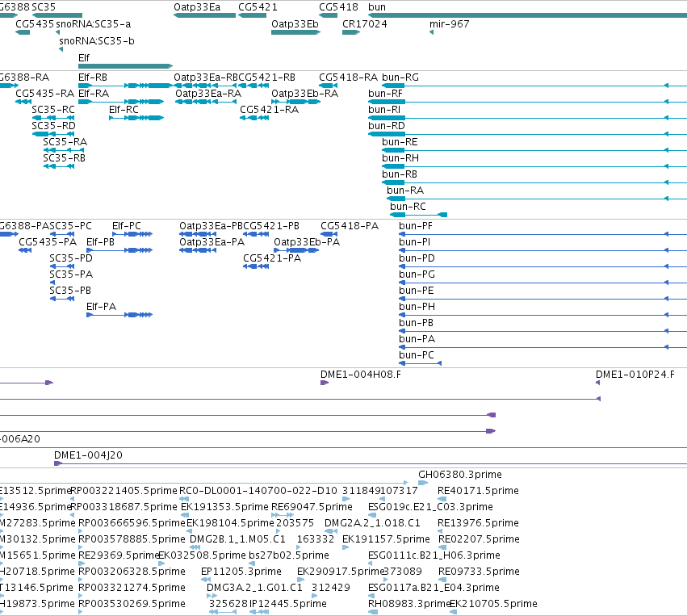Image resolution: width=687 pixels, height=616 pixels.
Task: Select the Elf-PA protein label
Action: 101,307
